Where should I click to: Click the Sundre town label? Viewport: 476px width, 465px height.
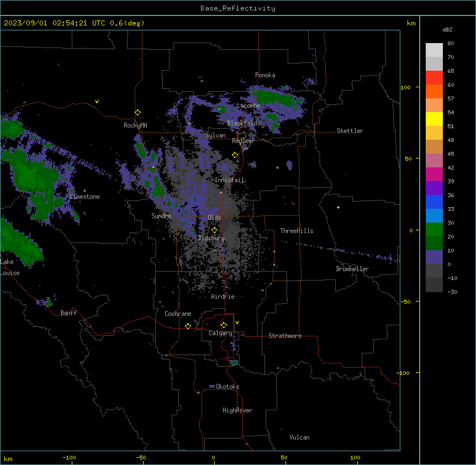[x=161, y=216]
